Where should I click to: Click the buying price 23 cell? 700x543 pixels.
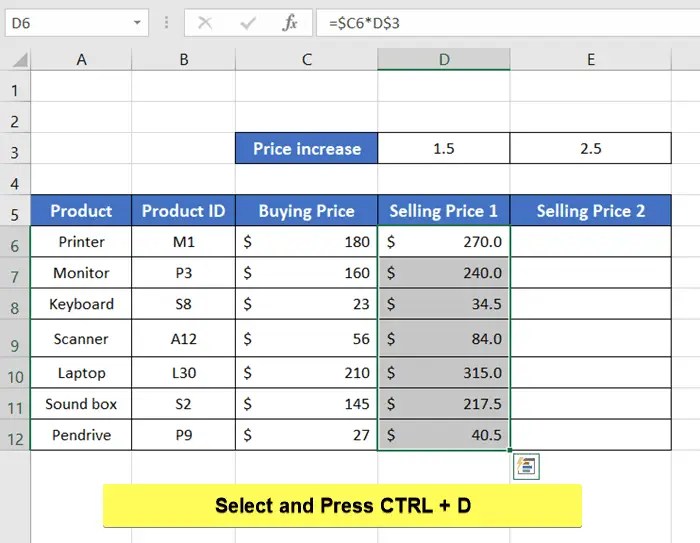click(306, 304)
